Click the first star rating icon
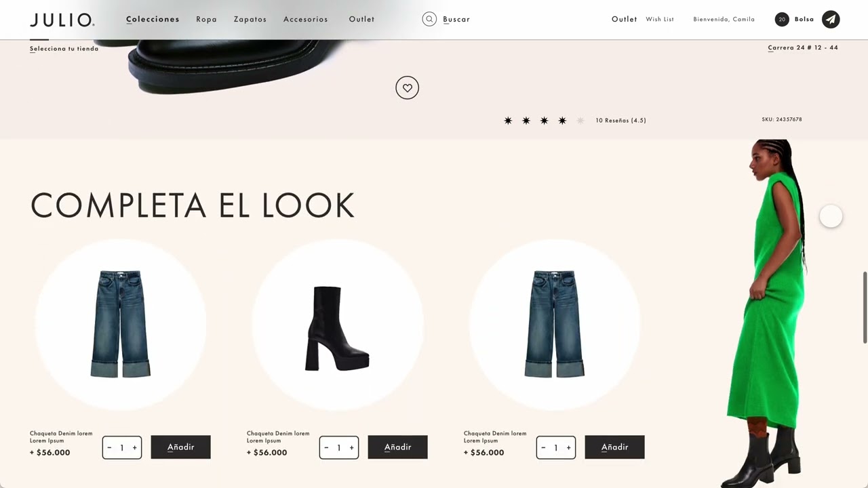Screen dimensions: 868x488 click(x=508, y=121)
